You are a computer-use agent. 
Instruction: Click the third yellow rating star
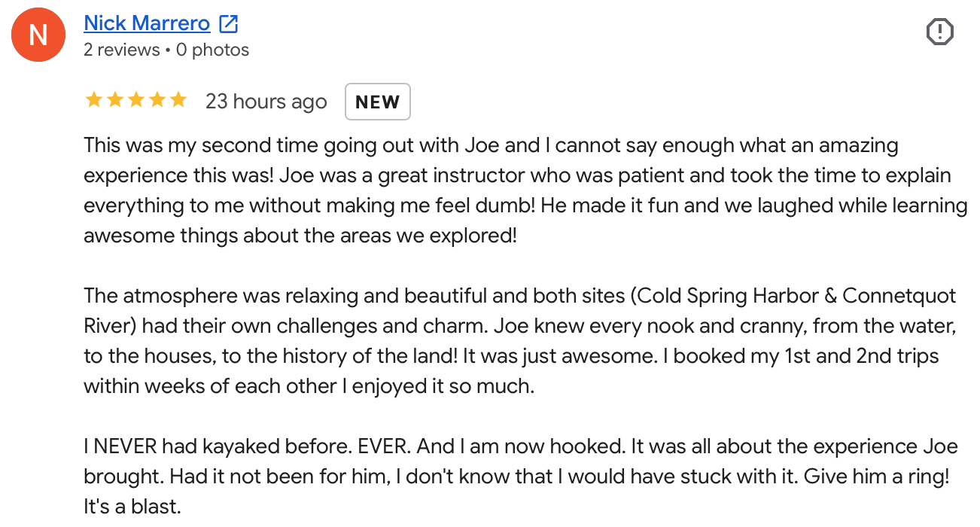(x=135, y=100)
